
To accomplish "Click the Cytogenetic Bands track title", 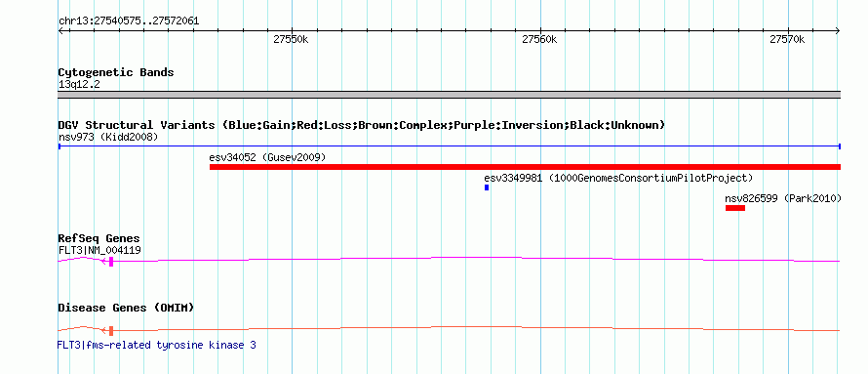I will pyautogui.click(x=116, y=72).
